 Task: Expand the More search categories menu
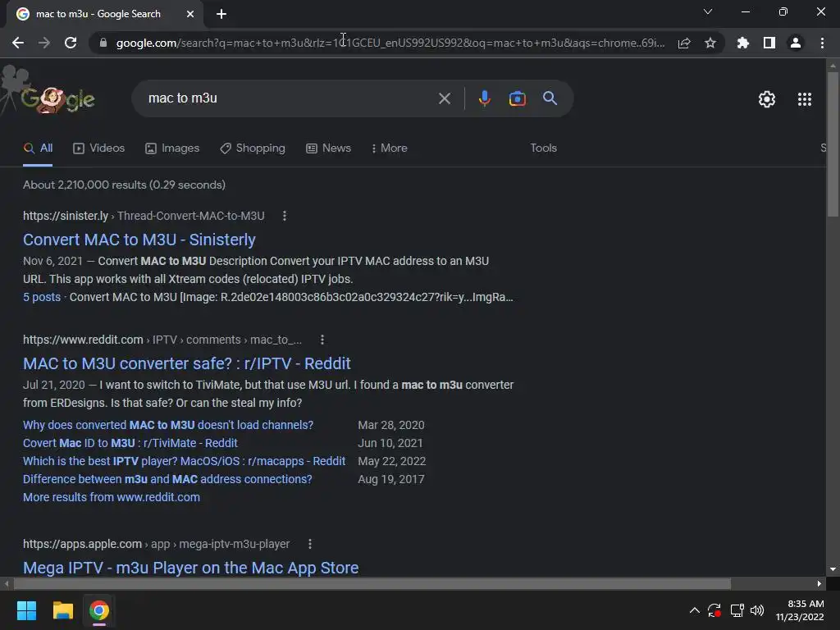[x=390, y=148]
